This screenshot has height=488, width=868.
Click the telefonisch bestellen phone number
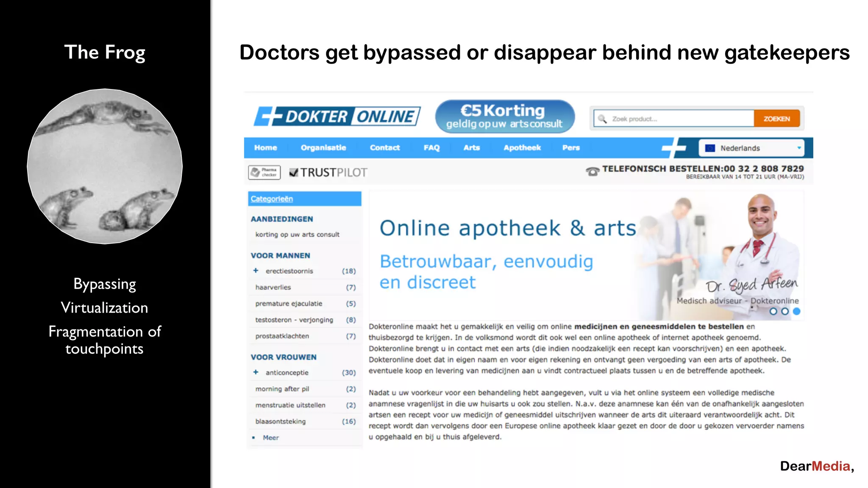click(763, 169)
